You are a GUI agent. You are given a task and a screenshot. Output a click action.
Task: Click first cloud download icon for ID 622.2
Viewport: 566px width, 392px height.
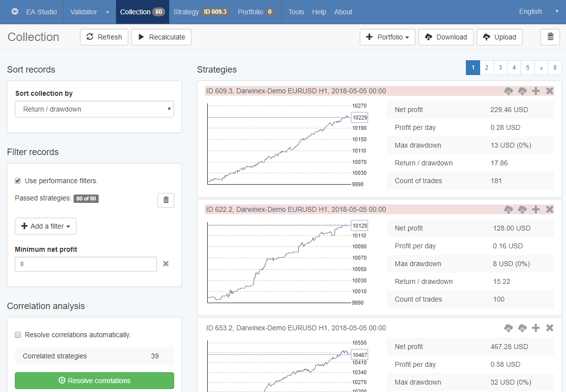[508, 209]
